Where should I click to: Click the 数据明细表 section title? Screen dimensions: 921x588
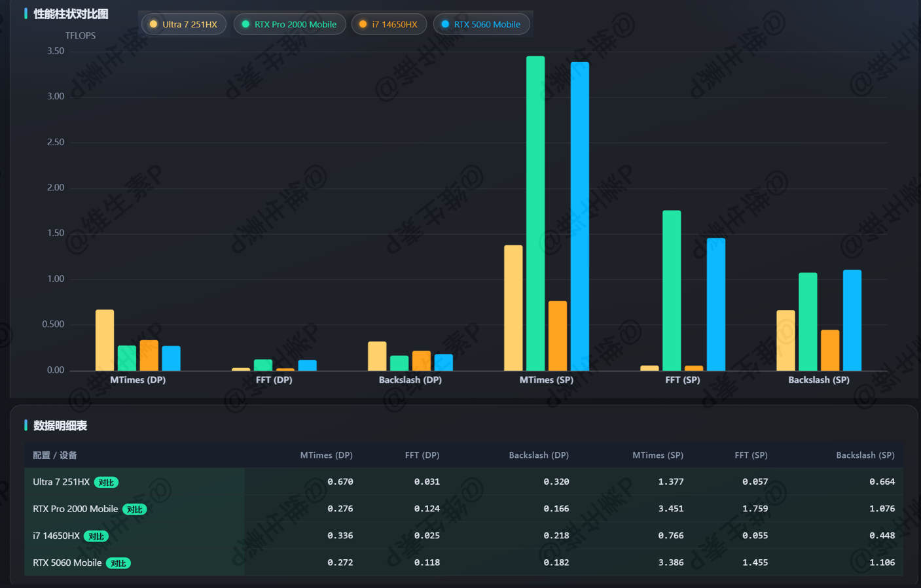point(60,426)
